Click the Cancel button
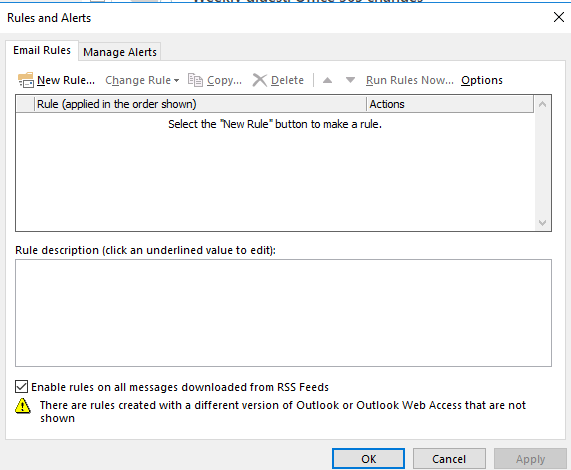Screen dimensions: 571x470 pyautogui.click(x=449, y=459)
